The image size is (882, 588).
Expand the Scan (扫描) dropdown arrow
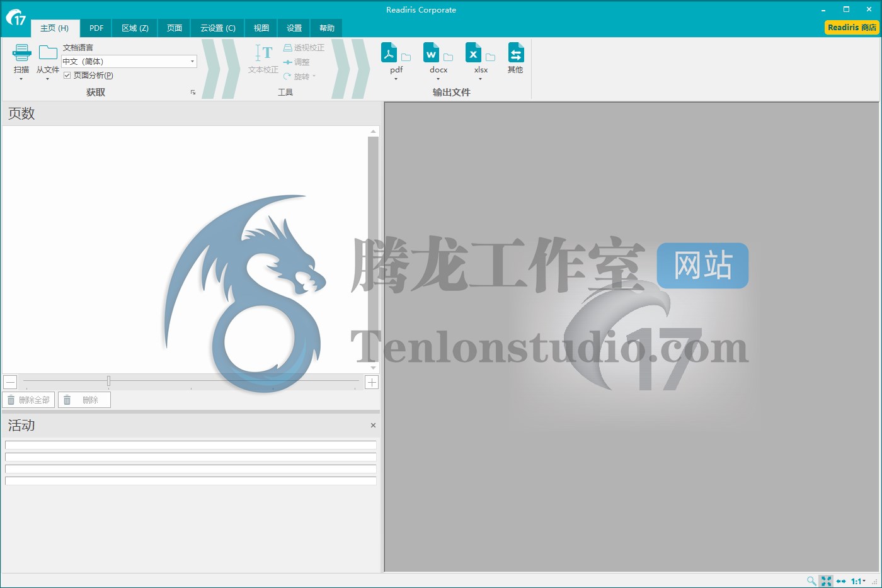click(21, 79)
